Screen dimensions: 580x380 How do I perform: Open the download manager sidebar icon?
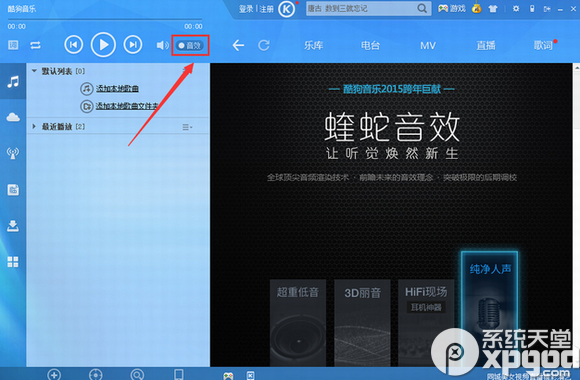[x=13, y=226]
